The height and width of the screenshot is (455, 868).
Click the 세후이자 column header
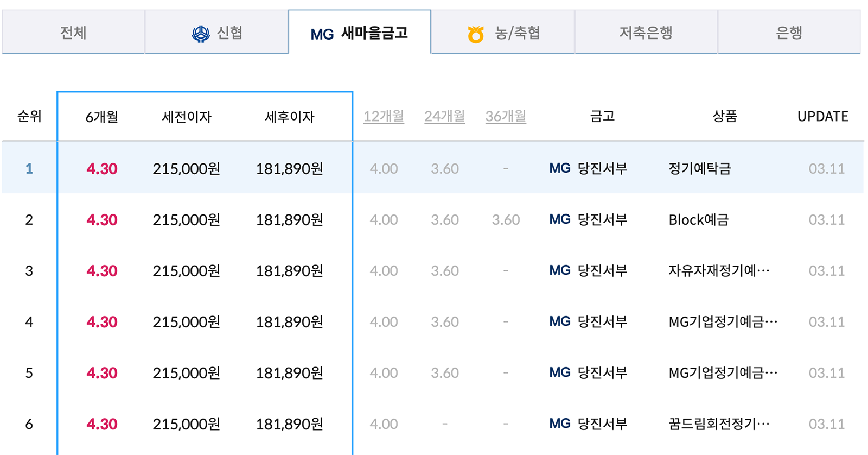(x=290, y=117)
